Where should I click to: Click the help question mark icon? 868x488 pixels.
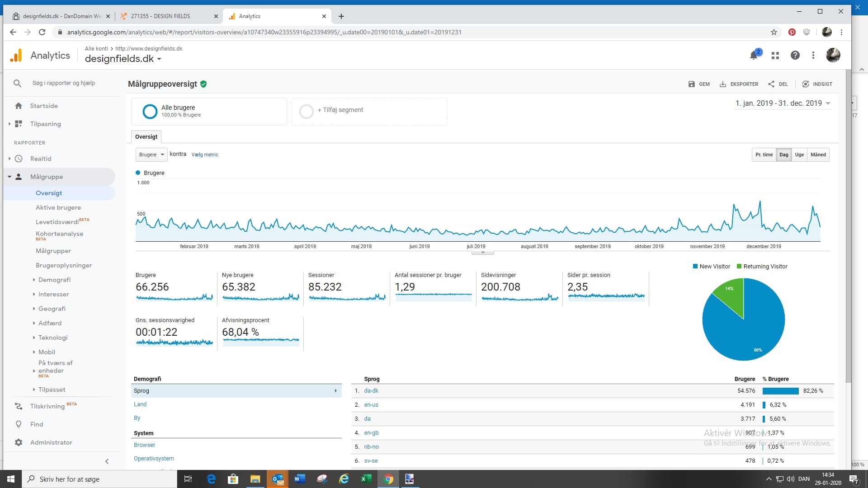(795, 55)
